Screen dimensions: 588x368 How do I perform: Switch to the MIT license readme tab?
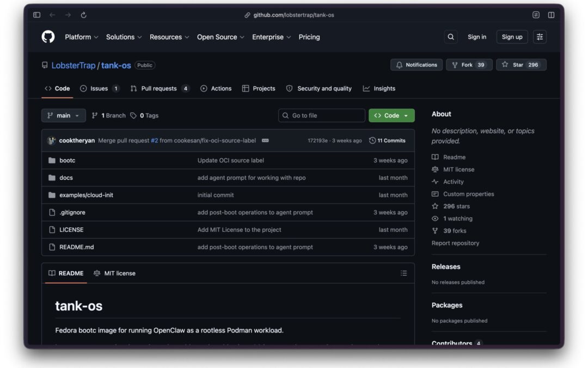point(114,273)
